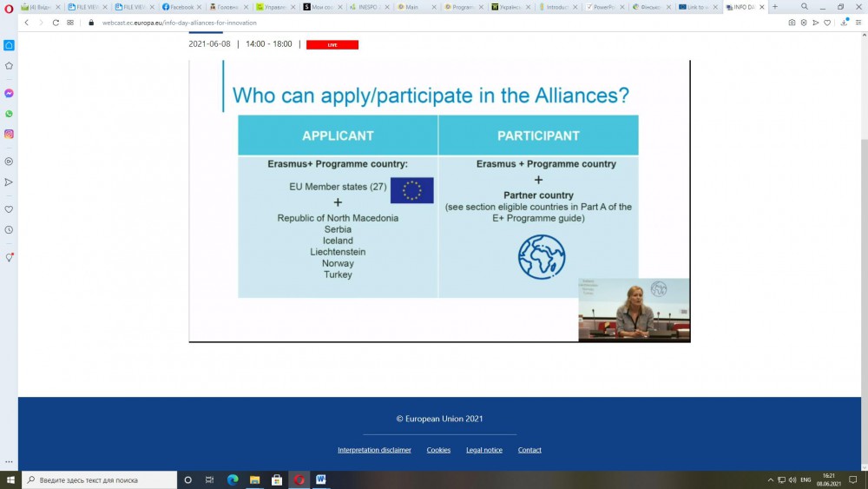Close the Facebook tab
868x489 pixels.
tap(200, 7)
